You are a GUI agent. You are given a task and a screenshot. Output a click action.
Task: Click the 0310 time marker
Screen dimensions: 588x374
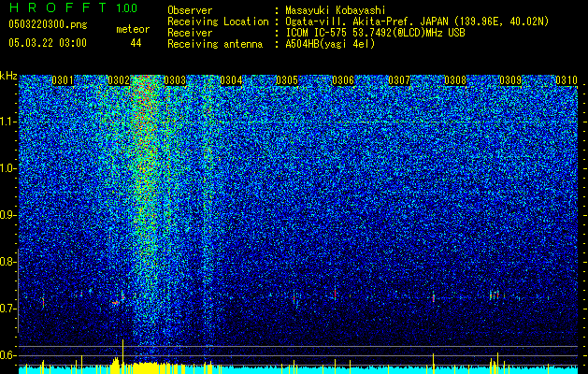[566, 80]
